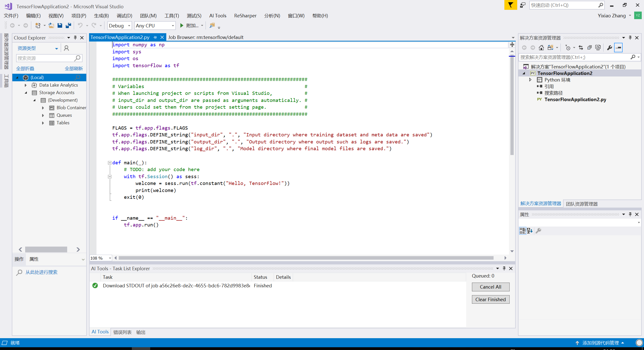Viewport: 644px width, 350px height.
Task: Toggle pin on AI Tools Task List Explorer
Action: point(504,268)
